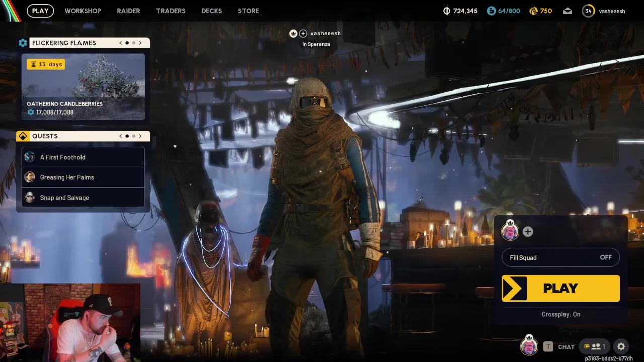644x362 pixels.
Task: Open the PLAY tab in top navigation
Action: [40, 11]
